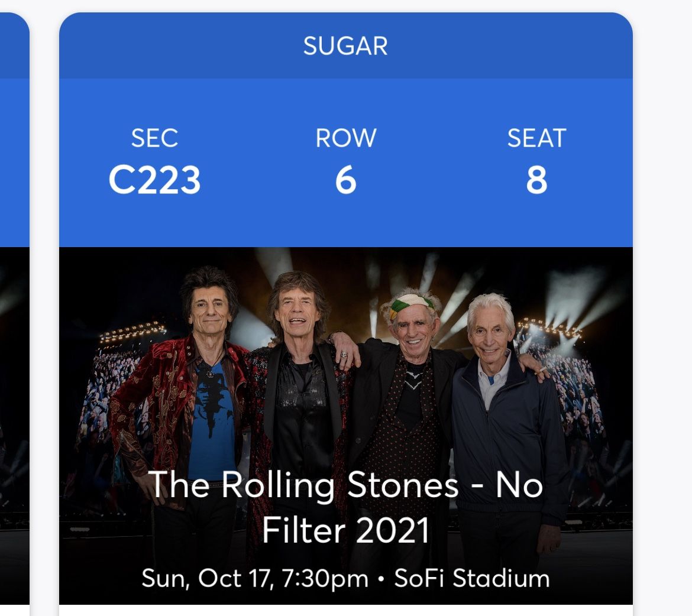Viewport: 692px width, 616px height.
Task: Select row number 6
Action: [345, 180]
